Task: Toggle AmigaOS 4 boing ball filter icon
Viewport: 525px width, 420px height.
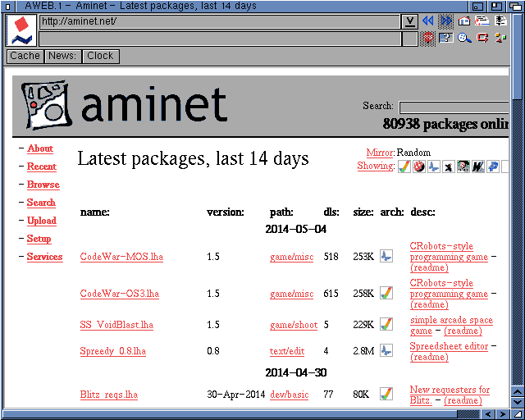Action: (419, 167)
